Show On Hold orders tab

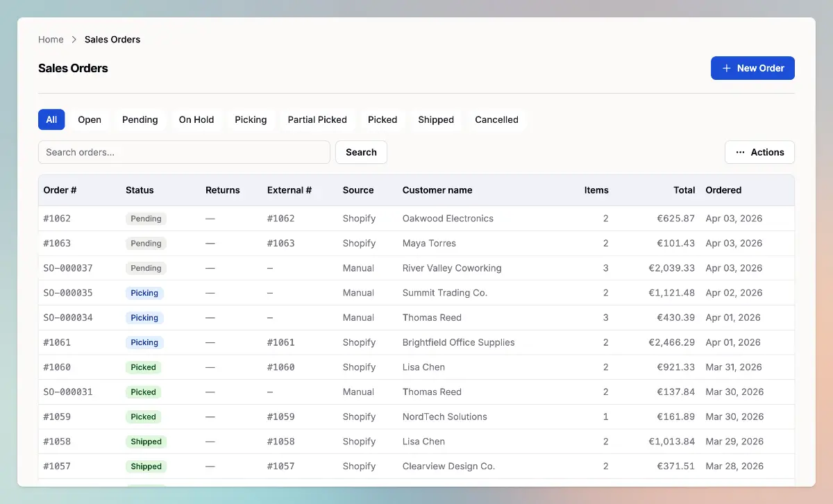click(x=196, y=119)
